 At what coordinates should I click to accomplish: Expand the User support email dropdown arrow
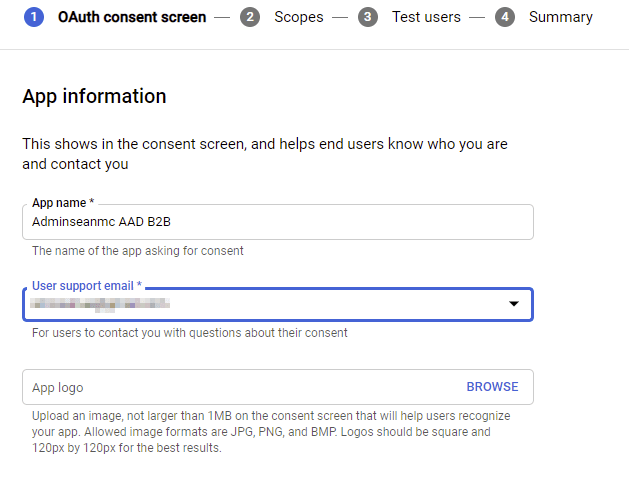tap(514, 304)
